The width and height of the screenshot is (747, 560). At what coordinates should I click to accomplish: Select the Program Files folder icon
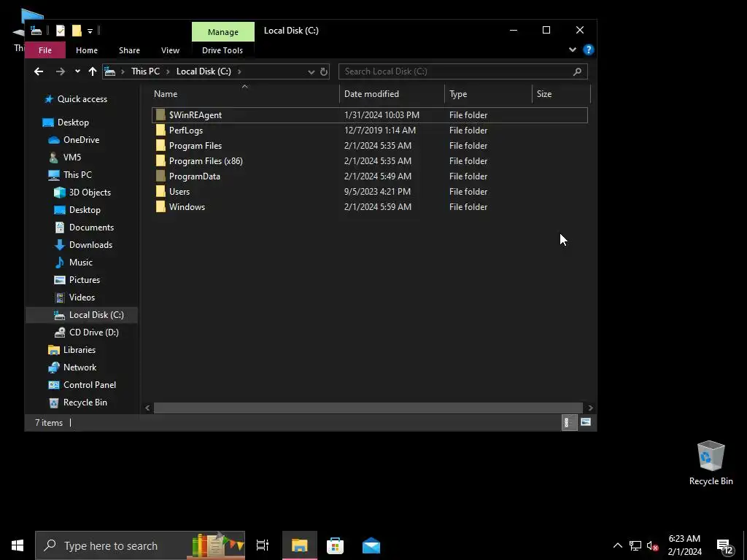pos(160,146)
